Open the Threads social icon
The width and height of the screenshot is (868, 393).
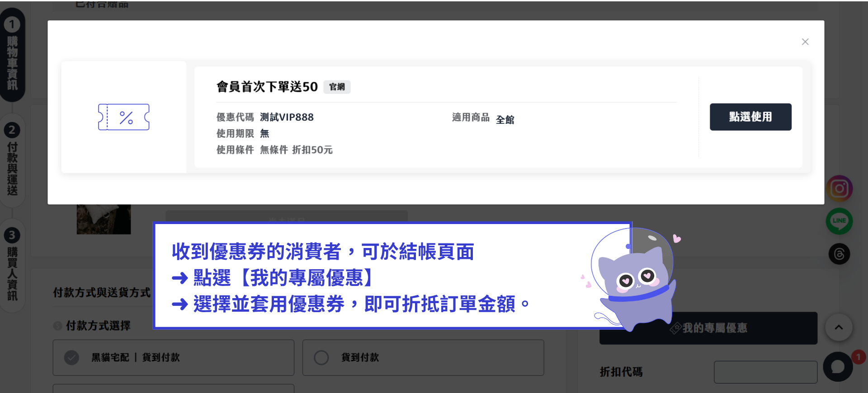(840, 254)
